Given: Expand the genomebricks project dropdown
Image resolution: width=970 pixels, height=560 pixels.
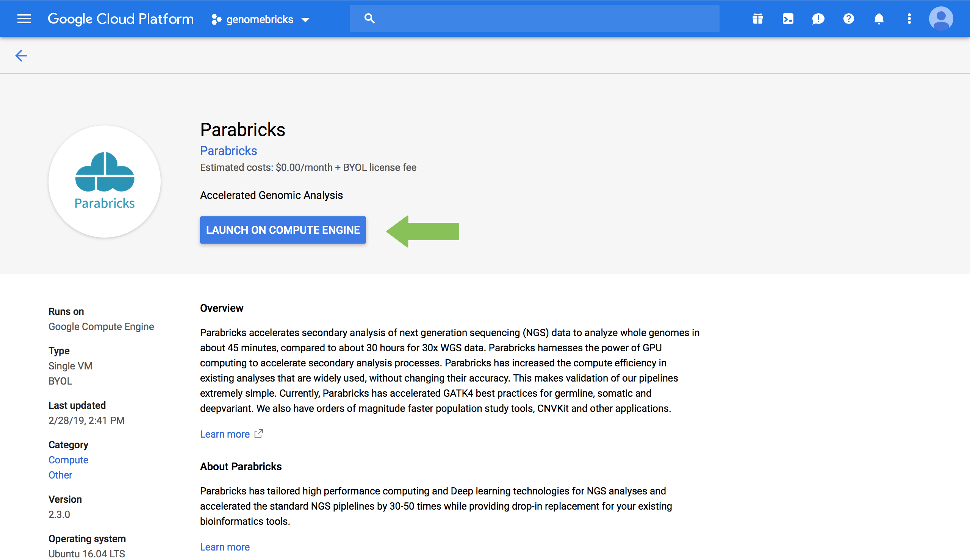Looking at the screenshot, I should [306, 20].
